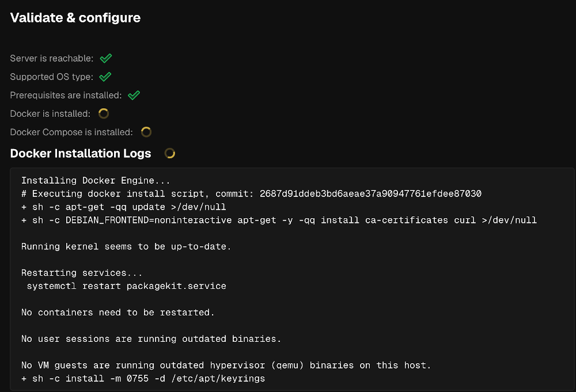
Task: Click the Restarting services... log line
Action: 82,273
